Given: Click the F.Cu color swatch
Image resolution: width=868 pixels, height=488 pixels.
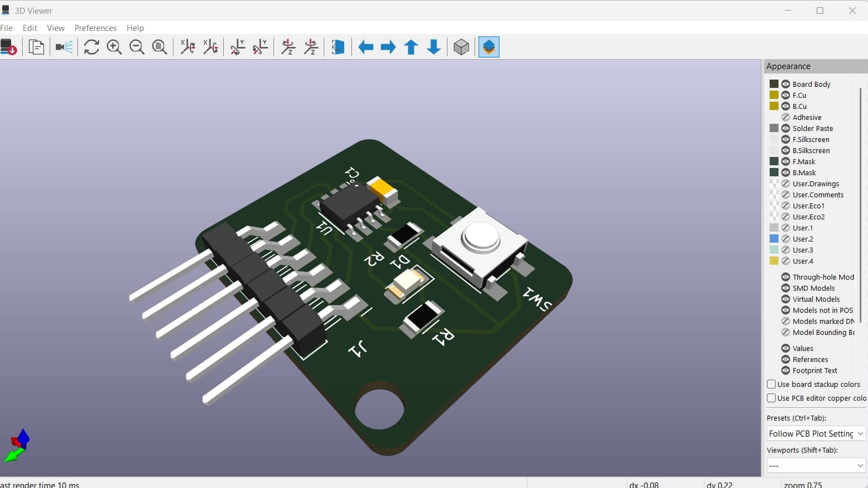Looking at the screenshot, I should tap(774, 95).
